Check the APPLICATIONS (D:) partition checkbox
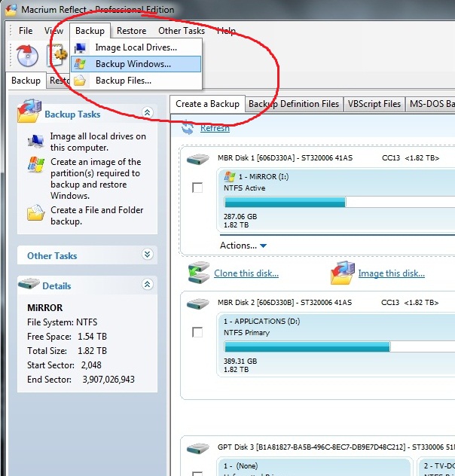This screenshot has height=476, width=455. (197, 331)
